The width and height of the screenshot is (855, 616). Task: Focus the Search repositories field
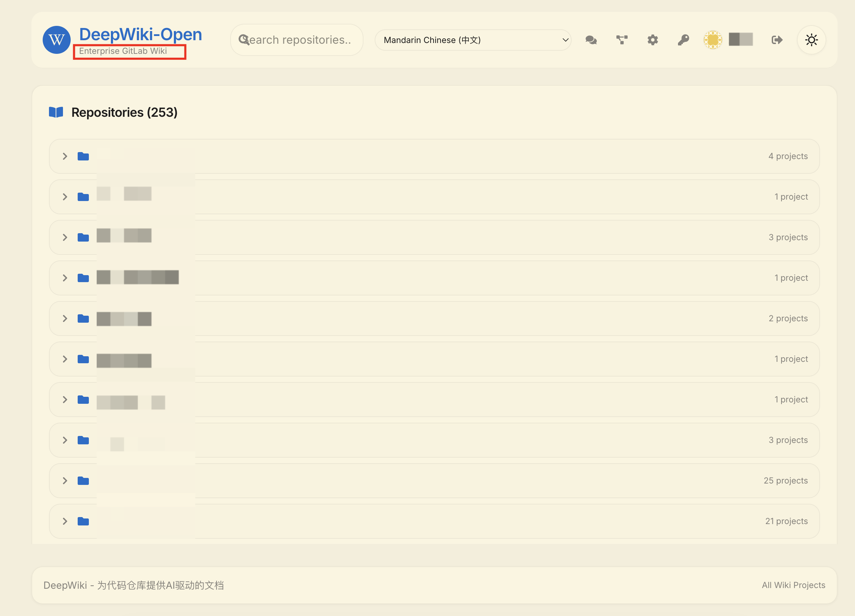[297, 40]
